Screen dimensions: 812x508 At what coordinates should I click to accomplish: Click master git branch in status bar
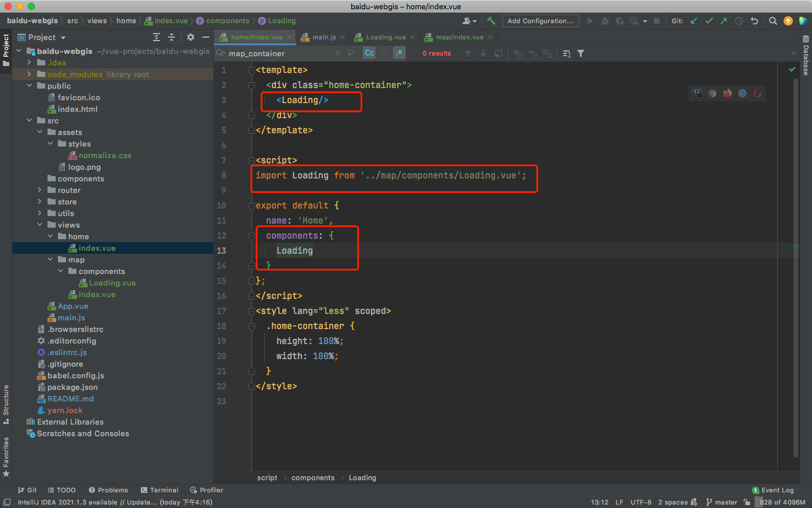tap(722, 502)
